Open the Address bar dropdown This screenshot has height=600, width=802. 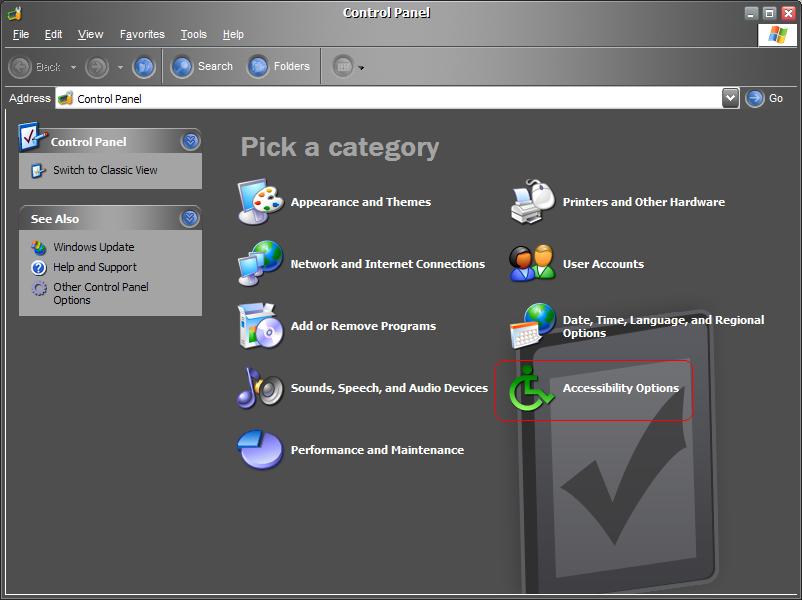click(x=730, y=98)
